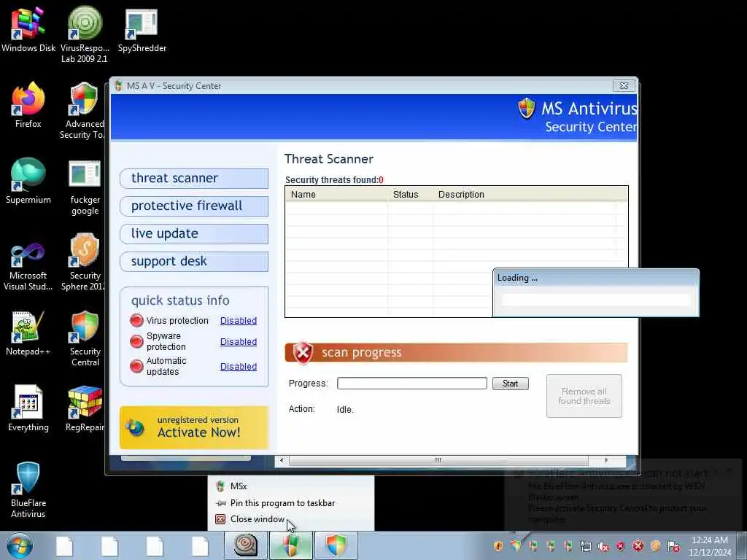Click Disabled link for Spyware protection

tap(239, 341)
